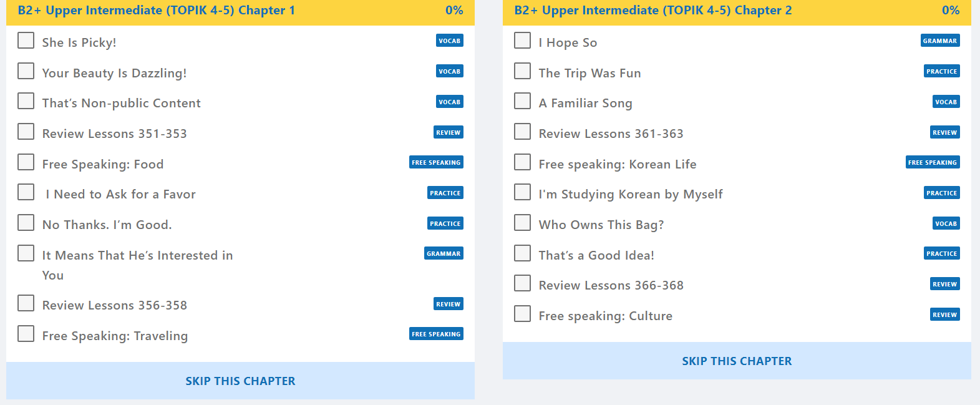The image size is (980, 405).
Task: Click GRAMMAR tag beside He's Interested lesson
Action: (444, 253)
